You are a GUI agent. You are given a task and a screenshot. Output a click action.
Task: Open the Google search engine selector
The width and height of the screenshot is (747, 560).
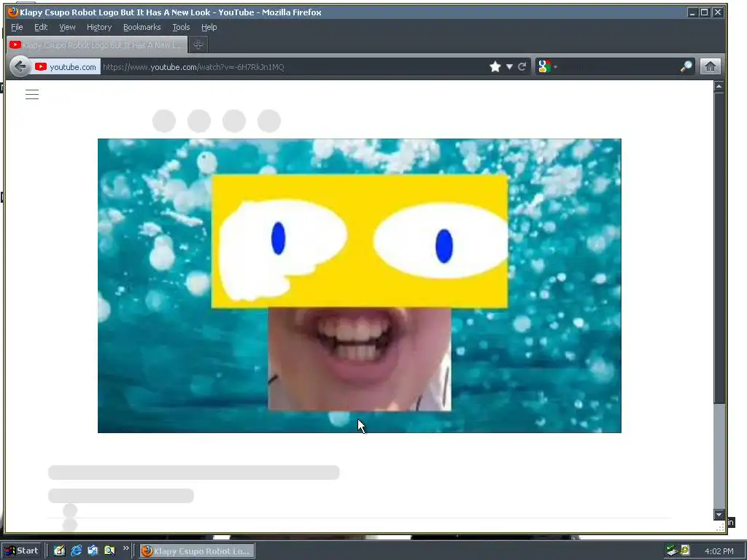point(547,66)
